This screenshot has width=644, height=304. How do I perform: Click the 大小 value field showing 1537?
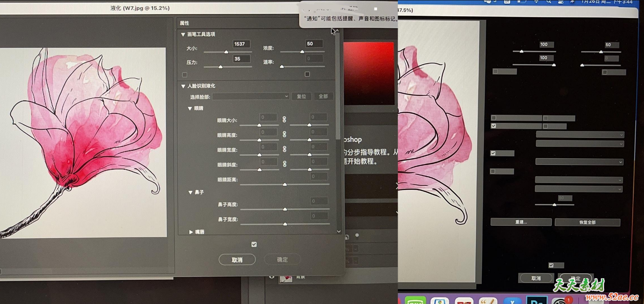click(241, 44)
